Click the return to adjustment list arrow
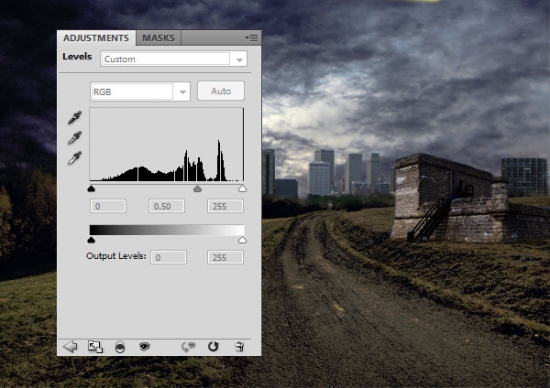Viewport: 550px width, 388px height. [70, 347]
